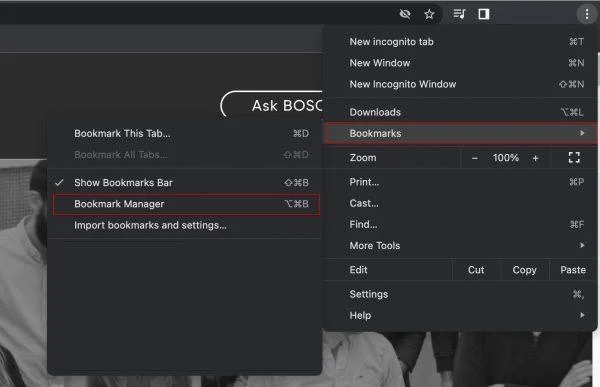Toggle the side panel icon

click(x=484, y=14)
